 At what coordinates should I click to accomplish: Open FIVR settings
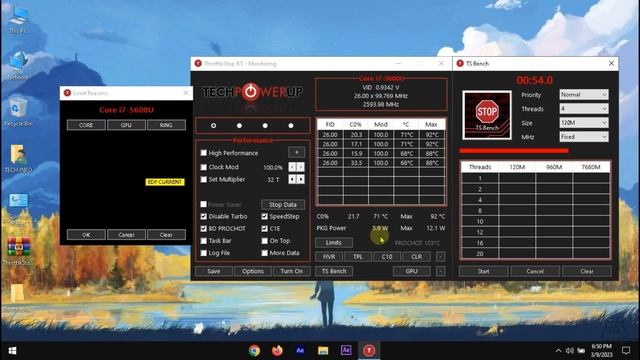(329, 257)
